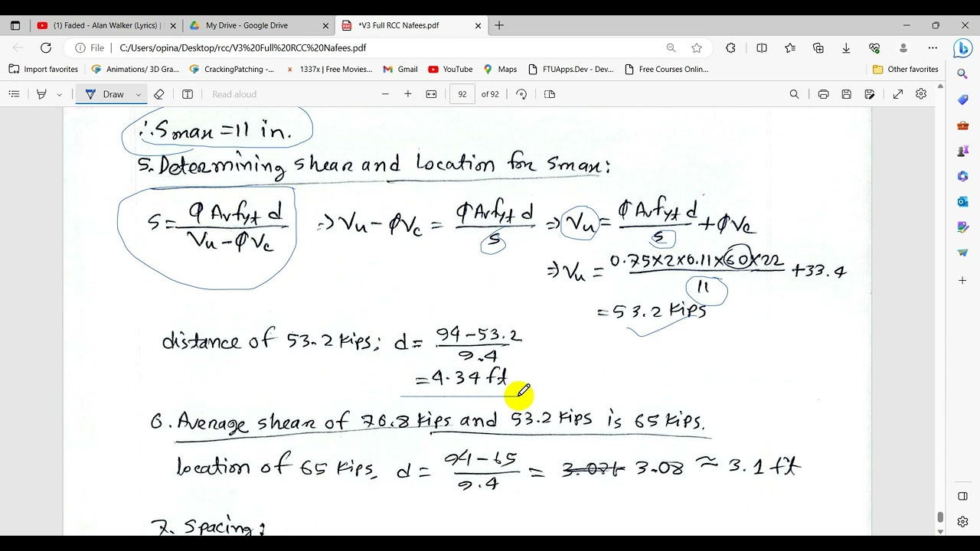Select the Highlight tool

[x=41, y=94]
